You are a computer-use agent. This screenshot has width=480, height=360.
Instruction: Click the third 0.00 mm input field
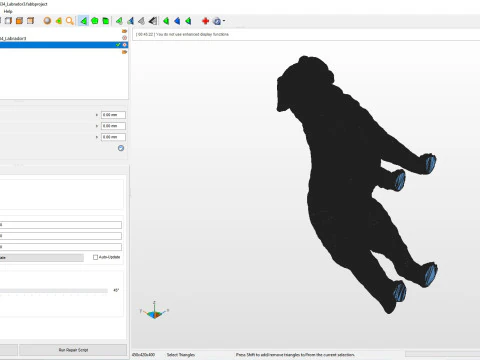(113, 137)
